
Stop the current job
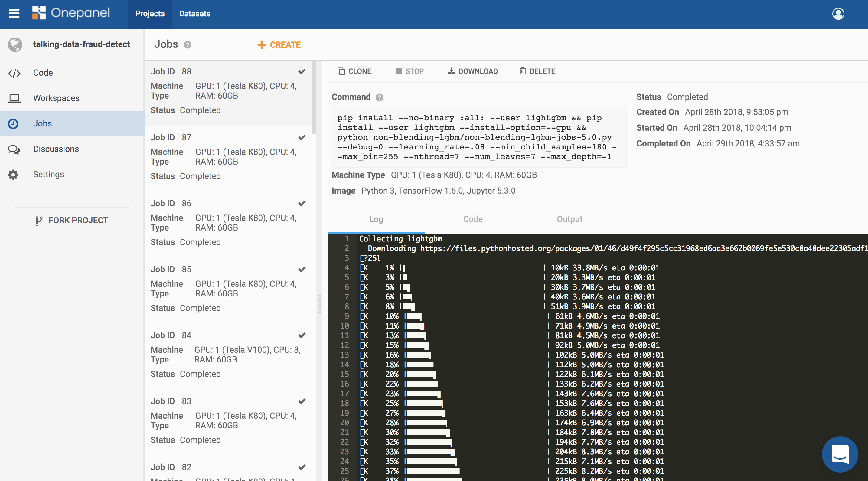coord(410,71)
